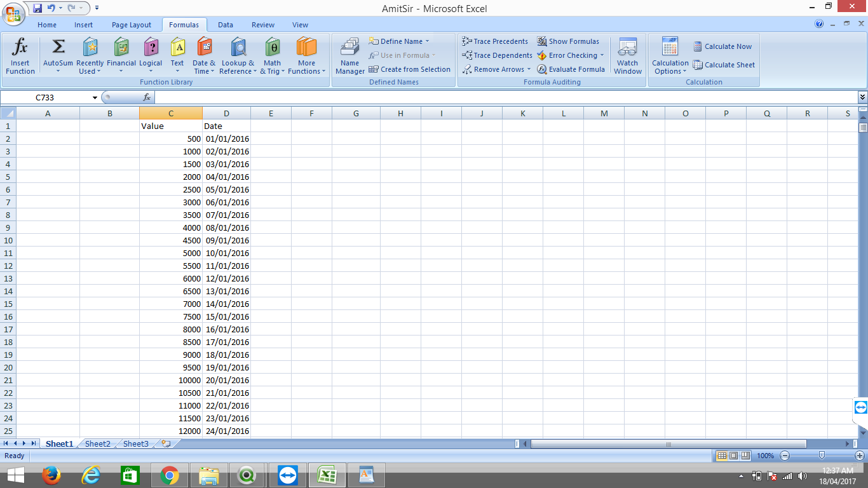Expand the Date & Time dropdown

[203, 56]
